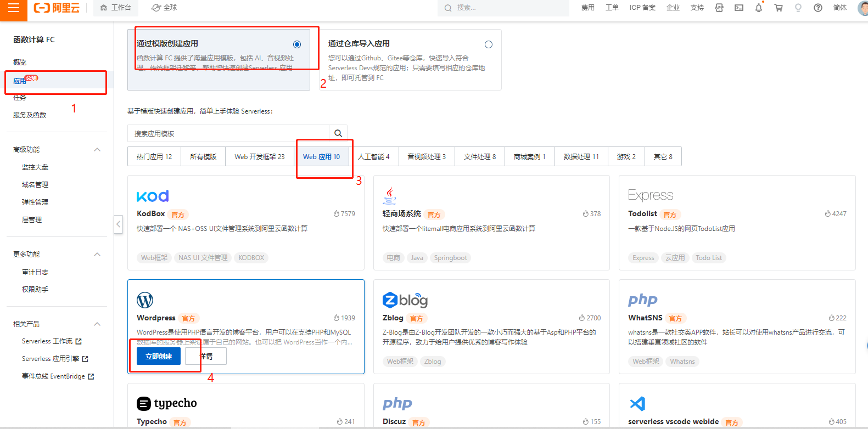
Task: Click the php logo of Discuz
Action: (397, 404)
